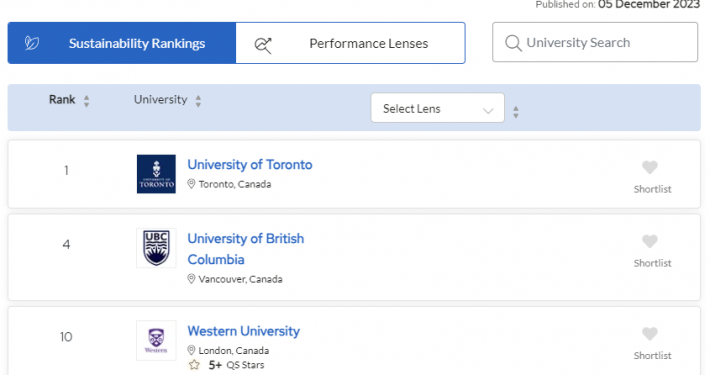
Task: Sort by lens column arrows
Action: 516,112
